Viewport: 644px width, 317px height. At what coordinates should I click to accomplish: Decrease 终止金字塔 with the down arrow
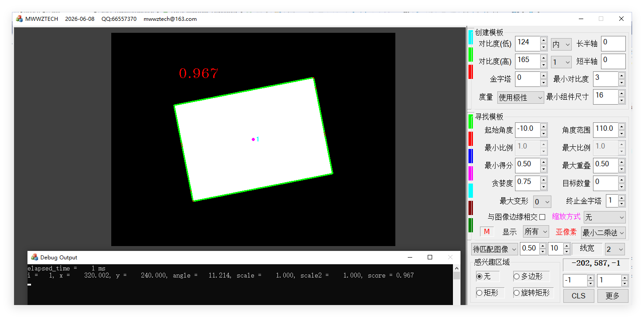(621, 204)
